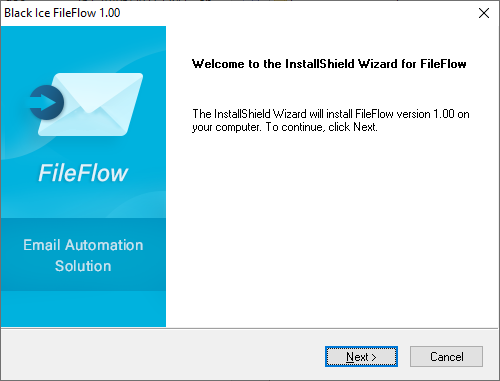The image size is (500, 381).
Task: Close the installer window with X
Action: pyautogui.click(x=484, y=13)
